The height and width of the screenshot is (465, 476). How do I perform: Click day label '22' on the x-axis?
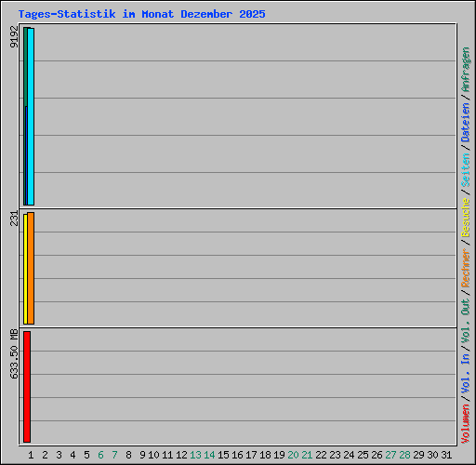pos(321,455)
